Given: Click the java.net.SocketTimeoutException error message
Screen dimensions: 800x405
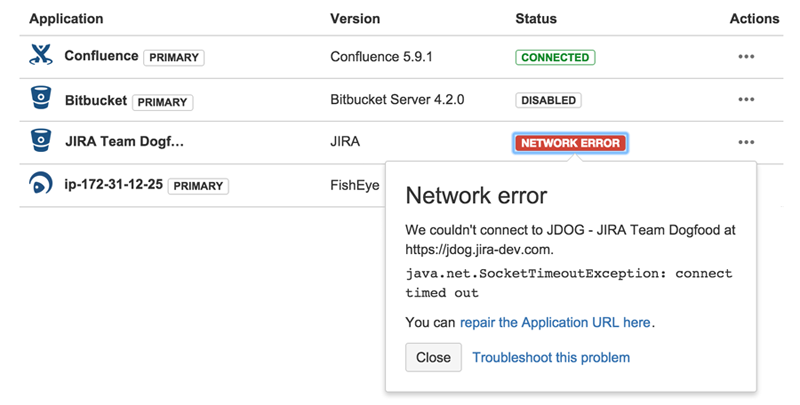Looking at the screenshot, I should click(x=569, y=283).
